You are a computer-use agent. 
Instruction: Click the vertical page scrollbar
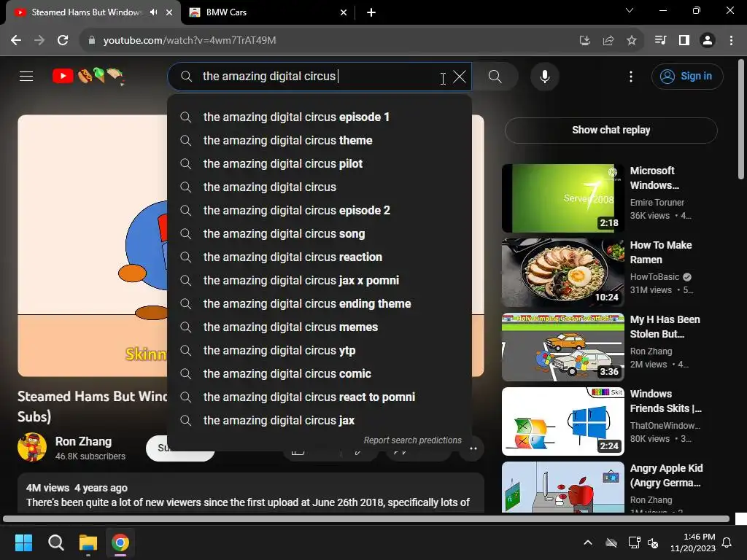tap(741, 119)
